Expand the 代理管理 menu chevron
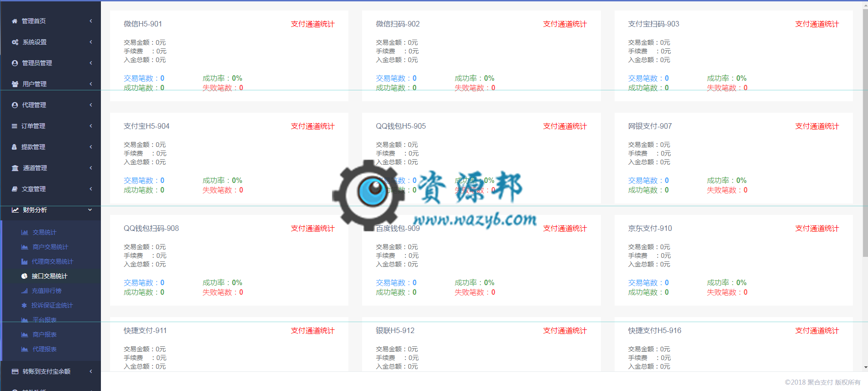Image resolution: width=868 pixels, height=391 pixels. point(90,105)
